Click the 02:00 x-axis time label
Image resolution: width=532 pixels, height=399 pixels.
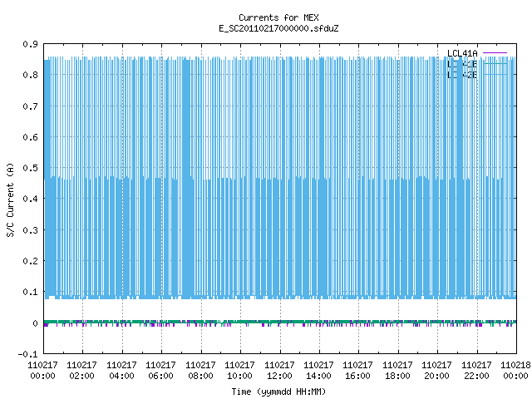click(x=81, y=376)
